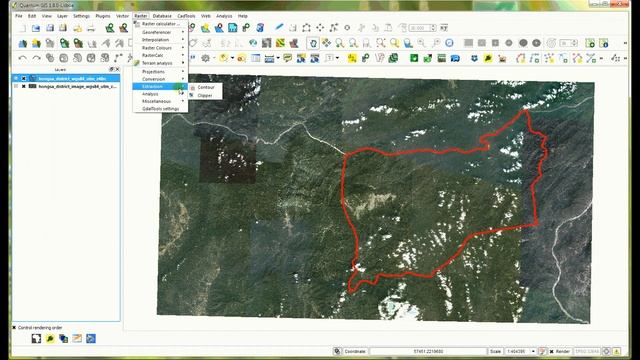Click the Redo arrow icon
Screen dimensions: 640x360
[x=36, y=58]
